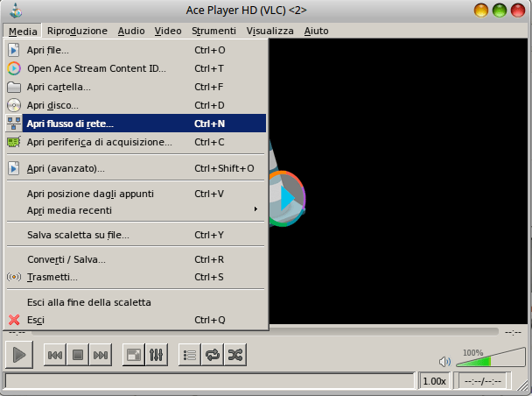Open extended settings equalizer button
This screenshot has height=396, width=532.
(x=156, y=355)
